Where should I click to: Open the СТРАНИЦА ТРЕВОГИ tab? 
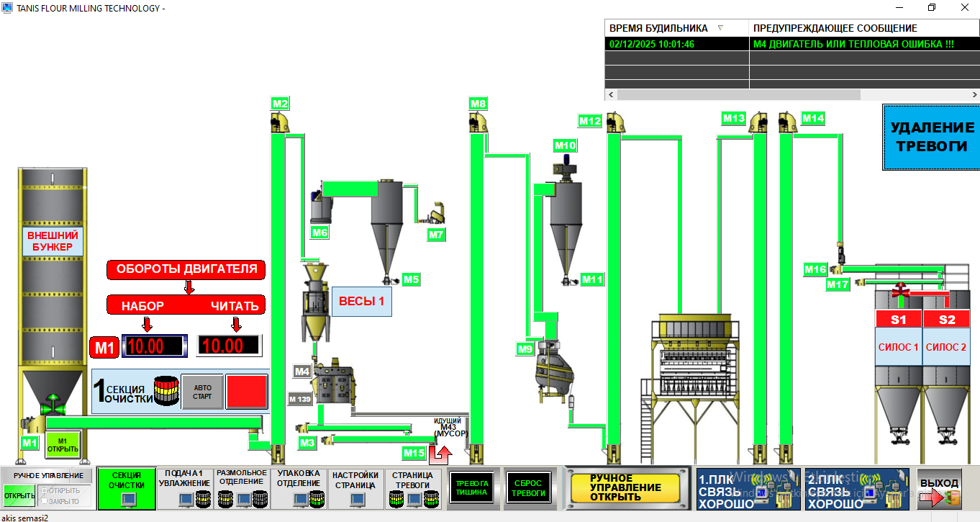tap(413, 489)
